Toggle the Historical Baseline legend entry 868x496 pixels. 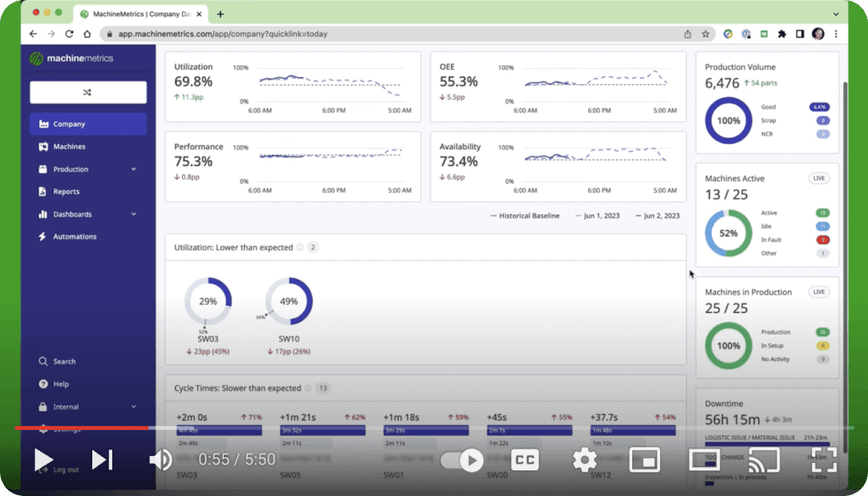point(525,215)
